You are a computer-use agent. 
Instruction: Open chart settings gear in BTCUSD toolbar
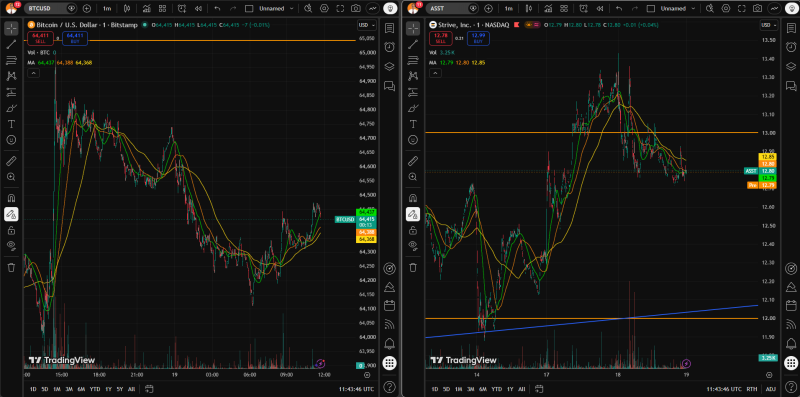pos(323,9)
